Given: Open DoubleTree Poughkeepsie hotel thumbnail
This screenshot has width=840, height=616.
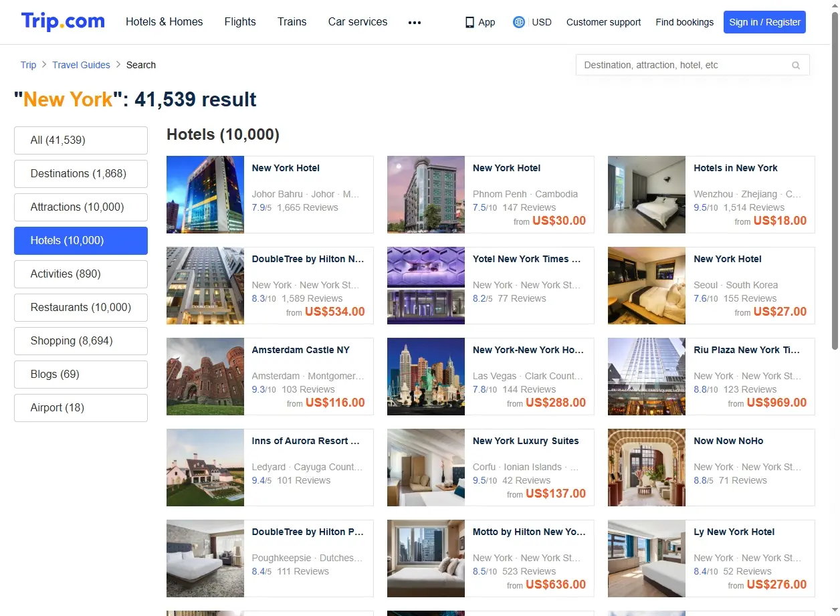Looking at the screenshot, I should (205, 558).
